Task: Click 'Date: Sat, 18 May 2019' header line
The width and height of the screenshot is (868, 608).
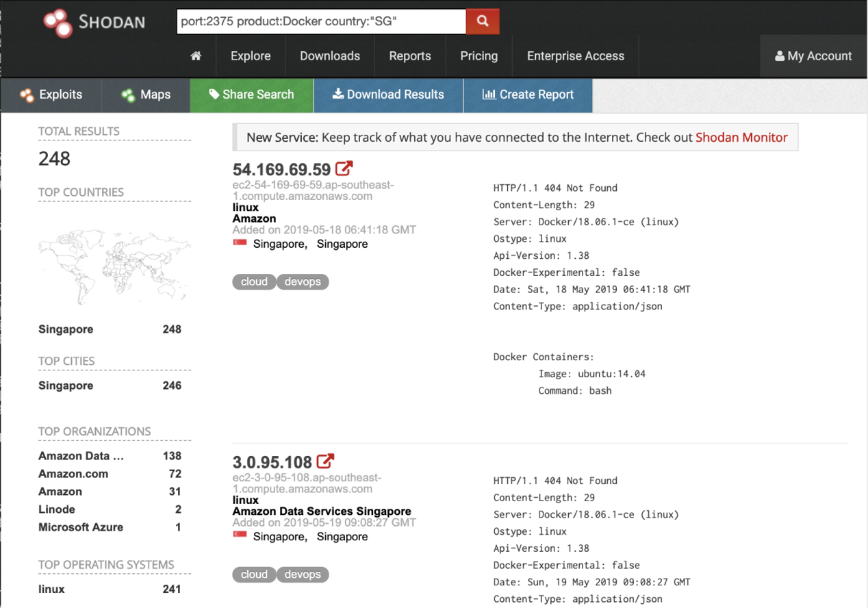Action: pyautogui.click(x=591, y=290)
